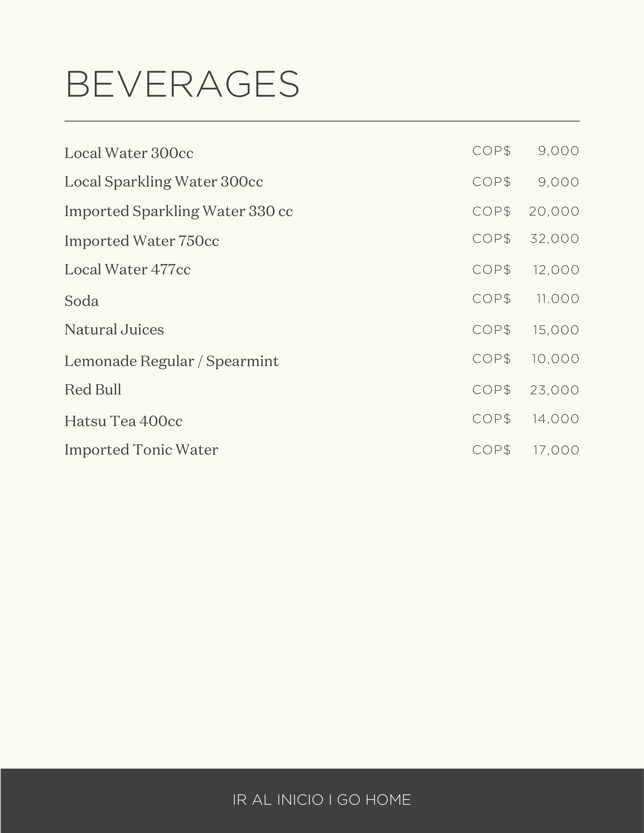Select the 23,000 Red Bull price

[554, 390]
